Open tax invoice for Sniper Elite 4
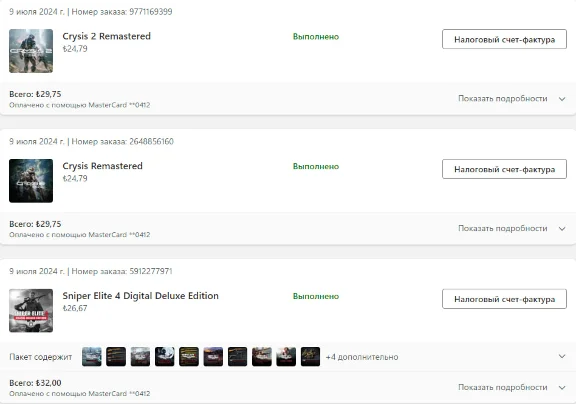The height and width of the screenshot is (404, 576). click(504, 299)
